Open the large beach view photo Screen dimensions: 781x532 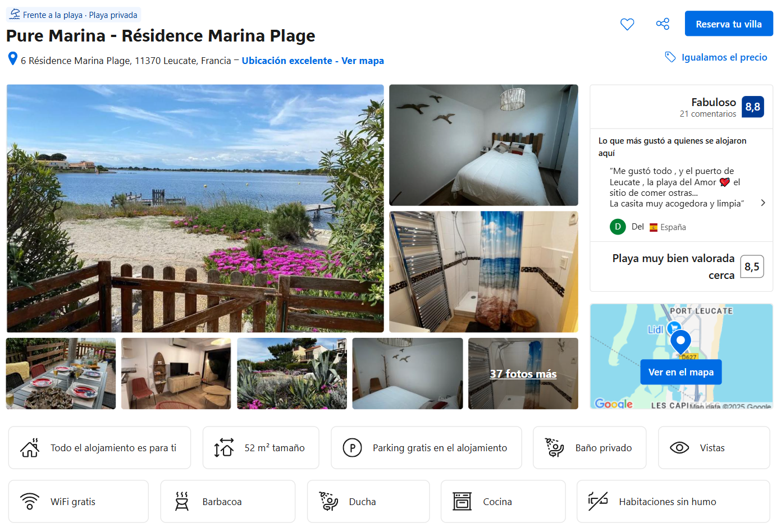pyautogui.click(x=195, y=208)
